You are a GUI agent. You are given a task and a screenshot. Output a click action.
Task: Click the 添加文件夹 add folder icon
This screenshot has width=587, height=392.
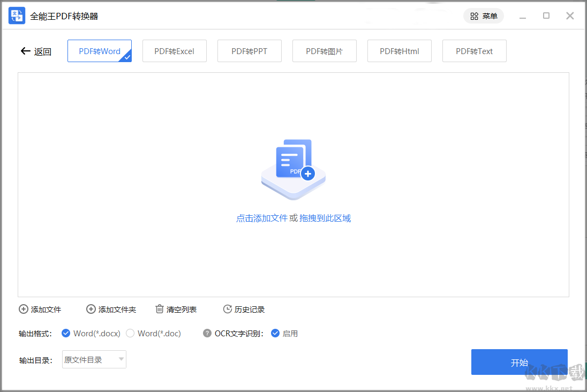tap(91, 309)
